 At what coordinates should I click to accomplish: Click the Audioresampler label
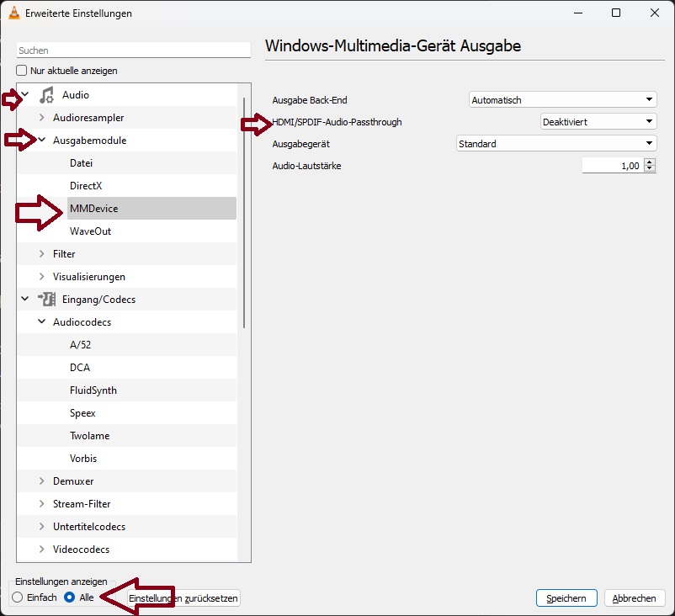88,118
